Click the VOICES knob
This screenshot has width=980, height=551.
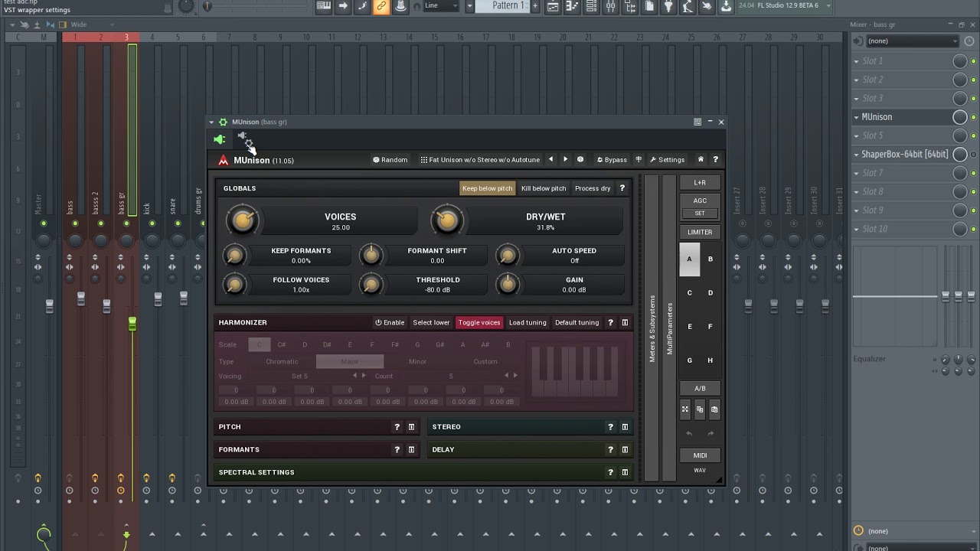(243, 221)
